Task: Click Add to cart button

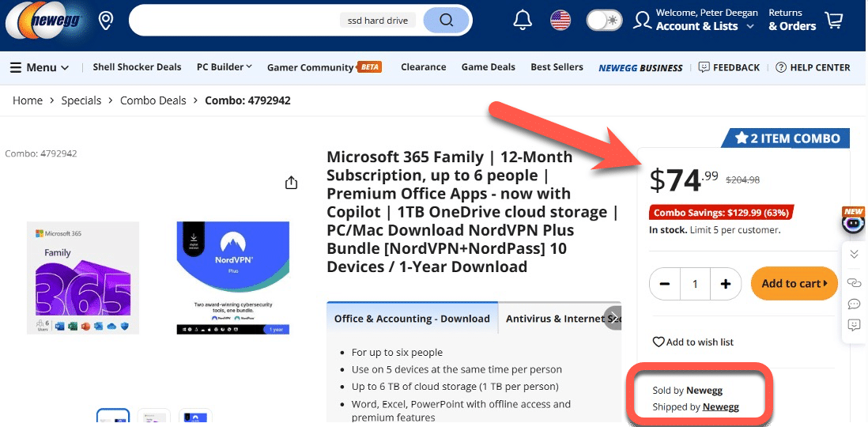Action: 794,284
